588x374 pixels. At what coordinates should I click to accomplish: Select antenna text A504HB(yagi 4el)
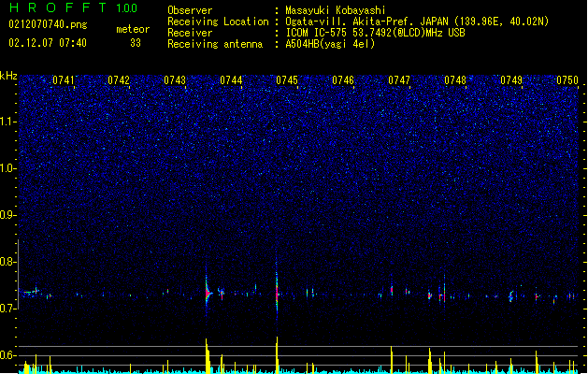point(330,44)
